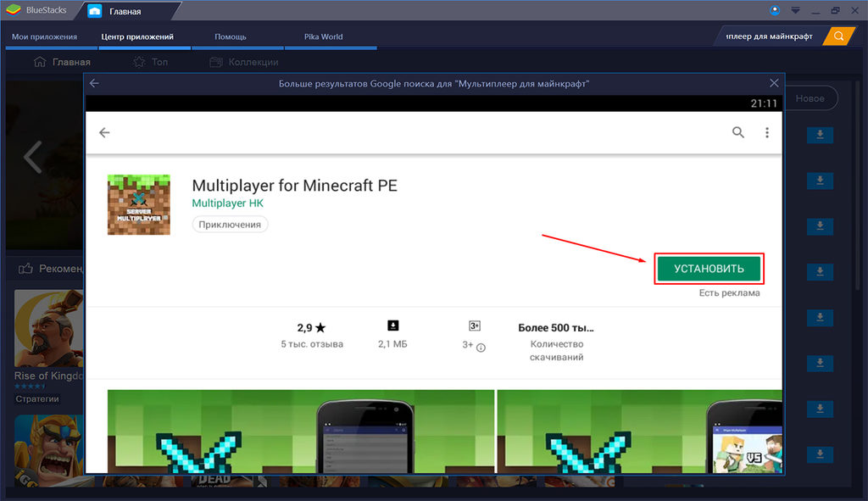Screen dimensions: 868x501
Task: Open the age rating 3+ info icon
Action: [x=481, y=348]
